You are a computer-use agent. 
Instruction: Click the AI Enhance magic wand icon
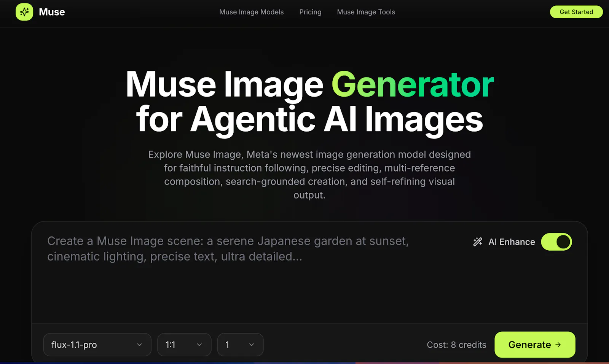click(x=478, y=242)
